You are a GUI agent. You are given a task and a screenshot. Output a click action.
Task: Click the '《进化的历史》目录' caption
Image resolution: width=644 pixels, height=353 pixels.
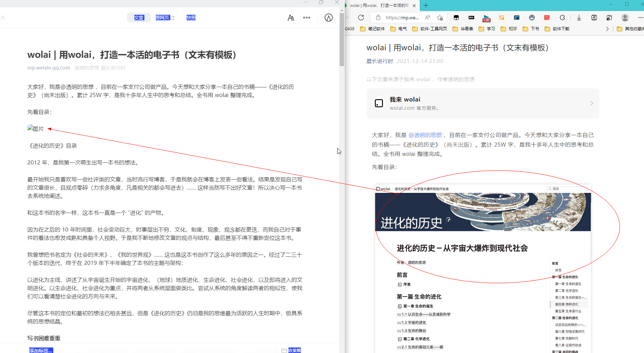52,146
